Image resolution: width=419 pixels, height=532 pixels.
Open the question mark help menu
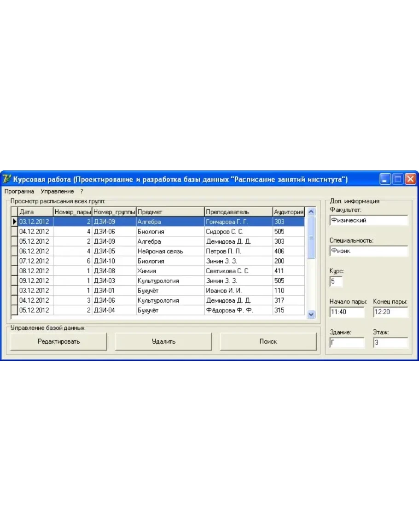pyautogui.click(x=81, y=191)
